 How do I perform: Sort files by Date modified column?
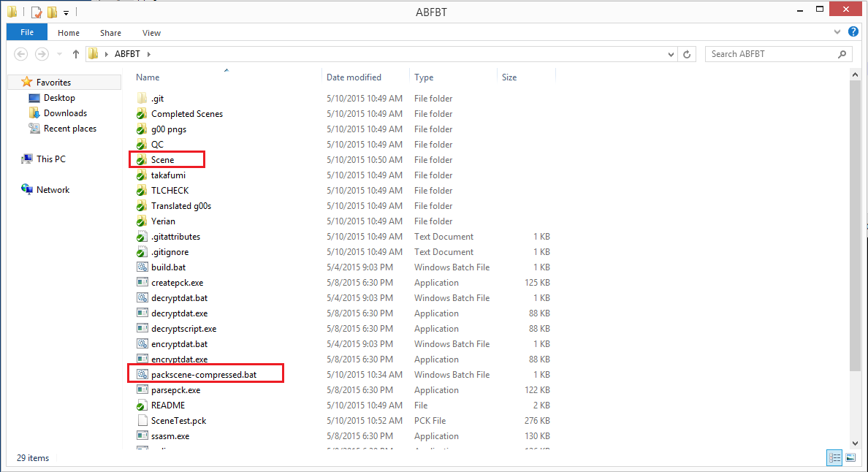354,77
